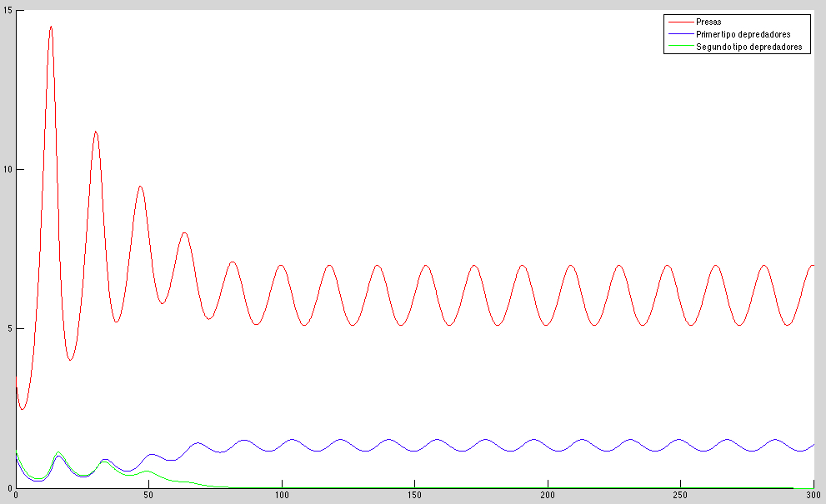The width and height of the screenshot is (826, 504).
Task: Click the second-highest red peak of the Presas curve
Action: point(96,132)
